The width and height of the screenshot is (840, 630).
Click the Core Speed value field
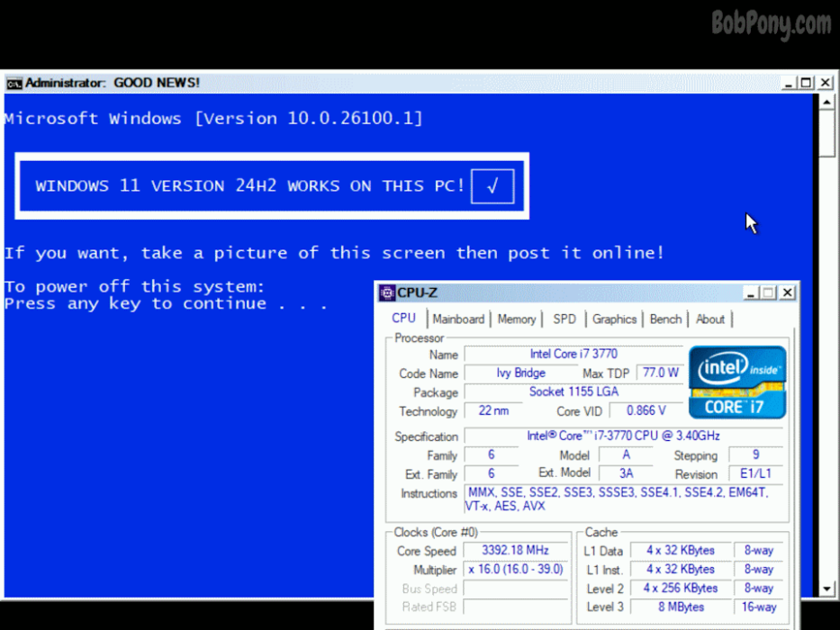(514, 550)
